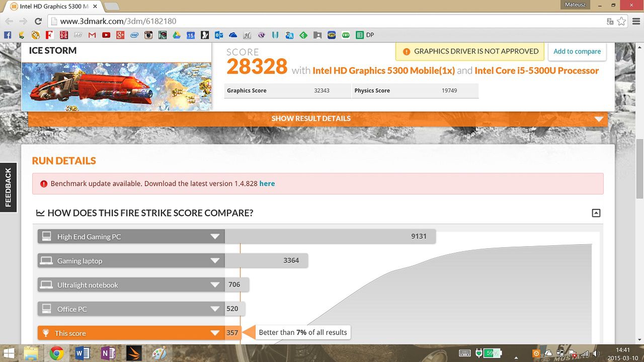Image resolution: width=644 pixels, height=362 pixels.
Task: Collapse the score comparison section
Action: click(596, 213)
